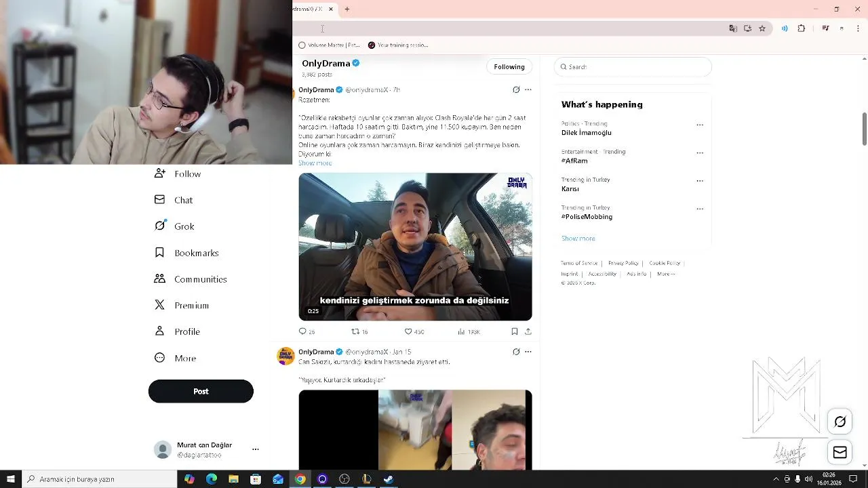868x488 pixels.
Task: Click the Following button for OnlyDrama
Action: click(x=509, y=66)
